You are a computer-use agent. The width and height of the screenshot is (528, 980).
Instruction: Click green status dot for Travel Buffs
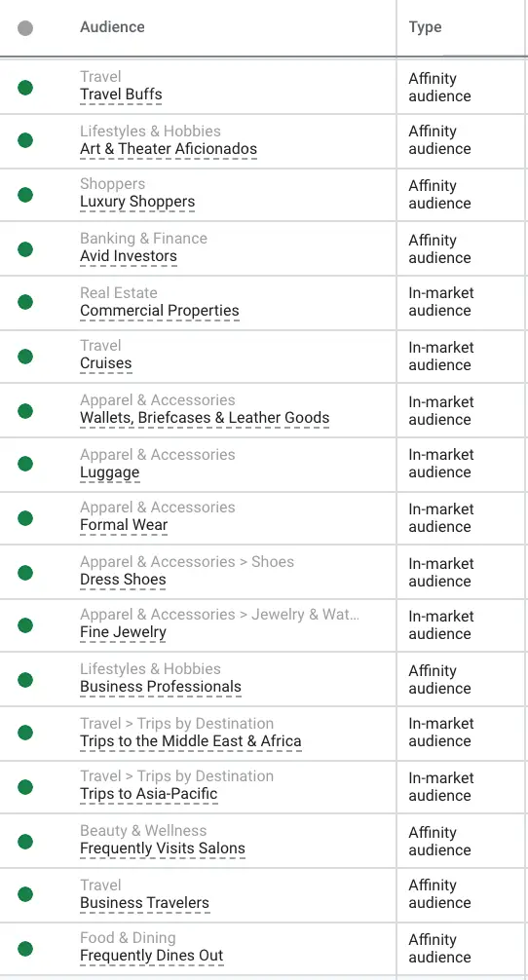point(25,88)
